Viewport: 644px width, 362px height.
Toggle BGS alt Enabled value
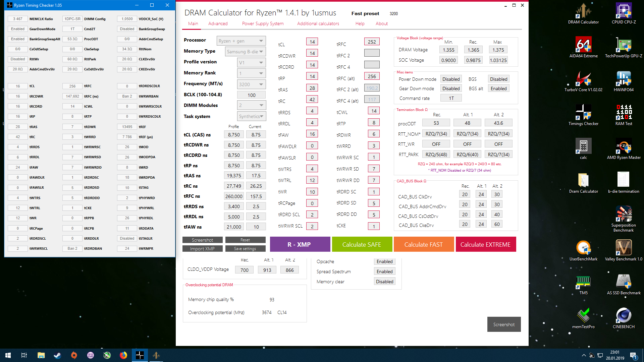[498, 88]
